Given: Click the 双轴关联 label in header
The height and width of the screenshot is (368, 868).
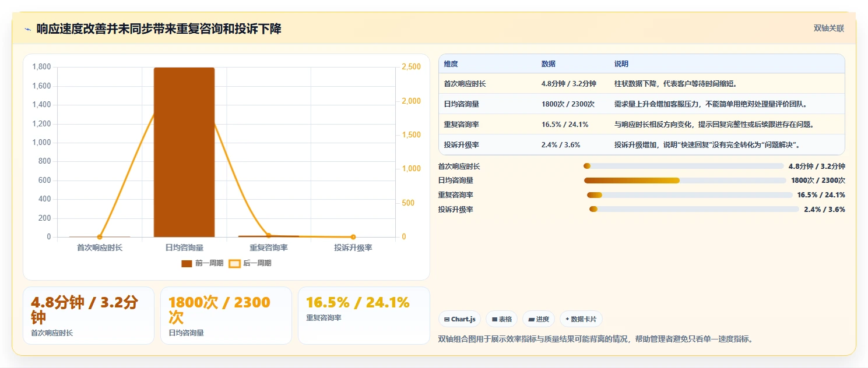Looking at the screenshot, I should click(829, 29).
